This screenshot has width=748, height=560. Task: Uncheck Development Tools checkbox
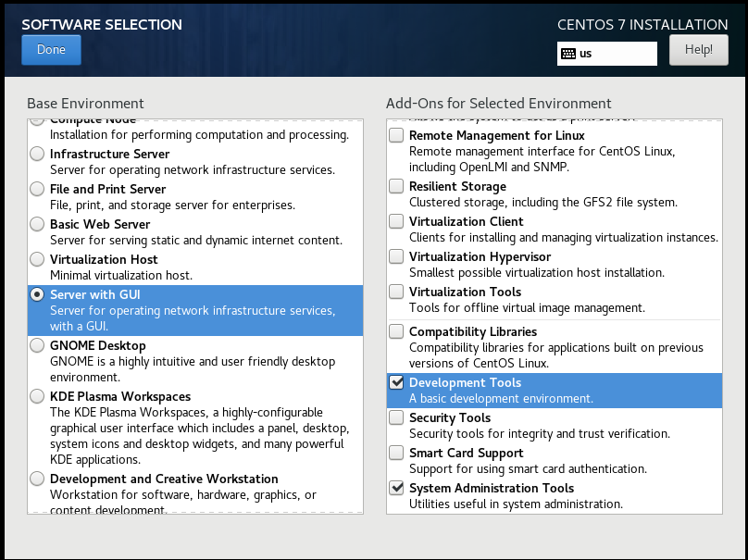tap(396, 382)
